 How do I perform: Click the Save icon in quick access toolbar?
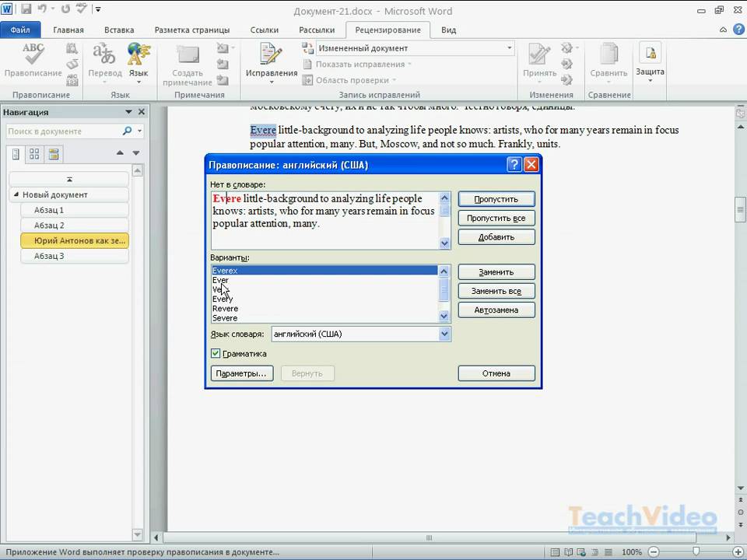point(26,9)
